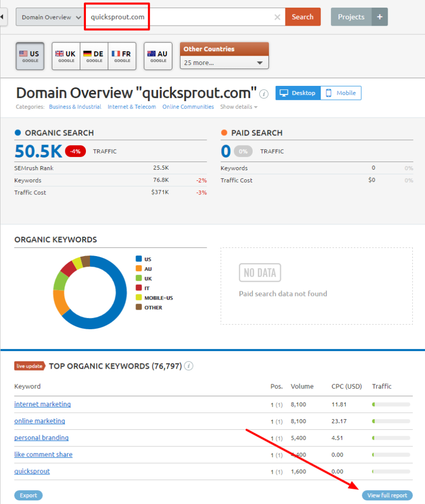Open the Domain Overview report type dropdown
Image resolution: width=425 pixels, height=504 pixels.
51,17
